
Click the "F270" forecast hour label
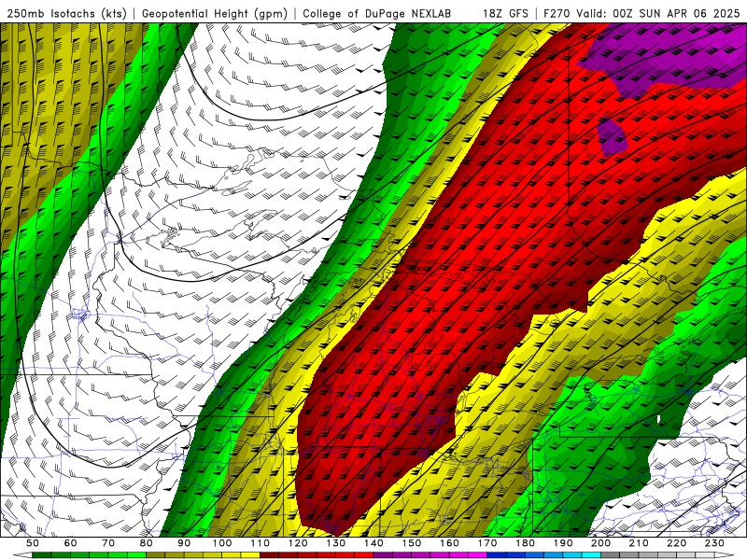tap(557, 13)
